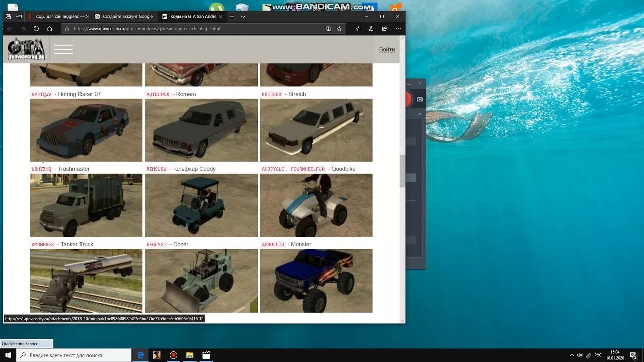Click the GTA gtavicecity.ru logo
The width and height of the screenshot is (644, 362).
[x=26, y=49]
